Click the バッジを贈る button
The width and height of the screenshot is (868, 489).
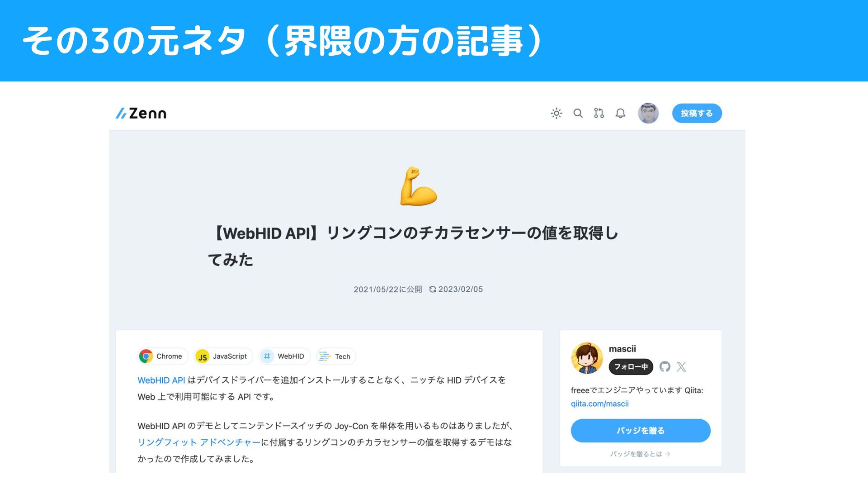point(641,431)
